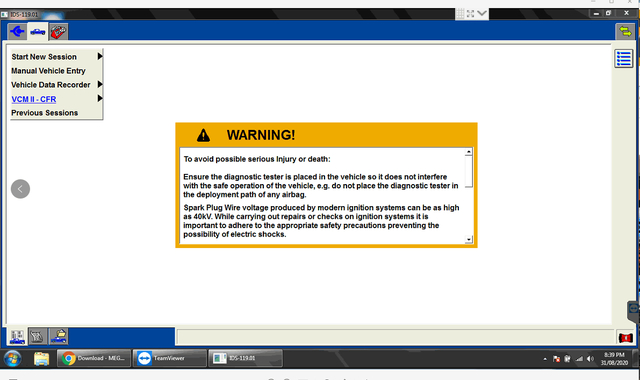Expand the Vehicle Data Recorder submenu arrow
The width and height of the screenshot is (640, 380).
click(x=100, y=84)
